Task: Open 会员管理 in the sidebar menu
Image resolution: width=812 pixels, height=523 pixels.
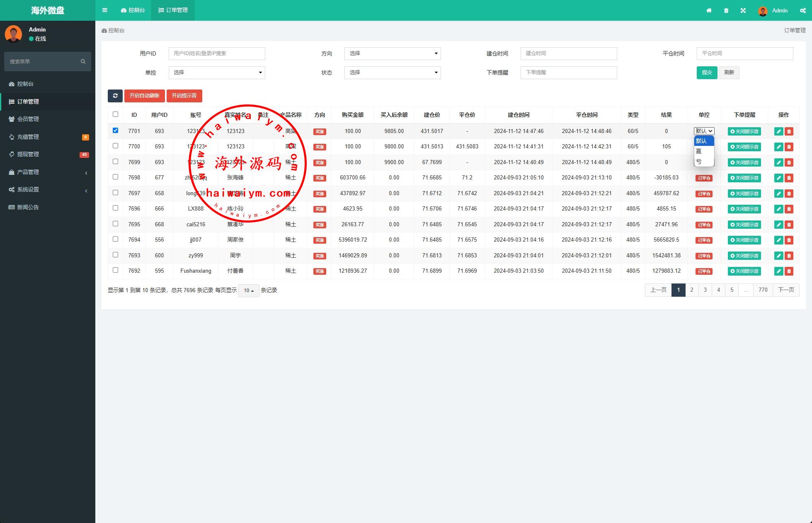Action: click(x=28, y=119)
